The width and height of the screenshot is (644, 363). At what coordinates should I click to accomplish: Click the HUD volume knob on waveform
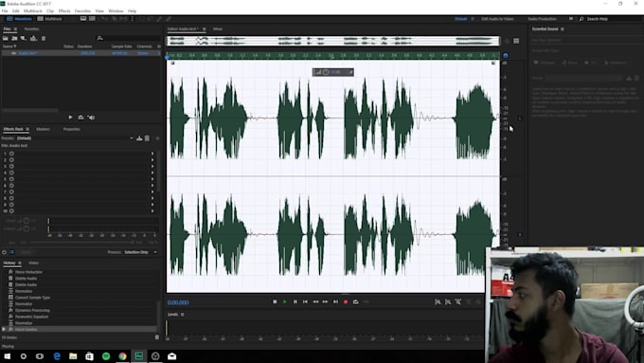coord(326,72)
